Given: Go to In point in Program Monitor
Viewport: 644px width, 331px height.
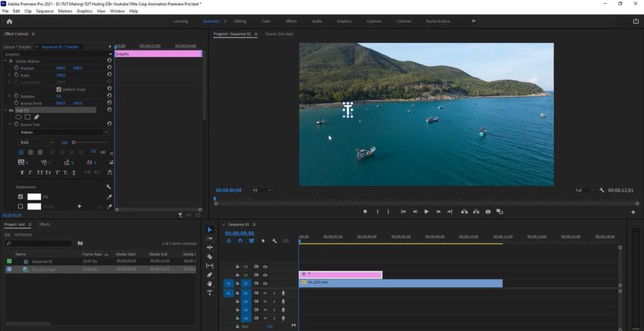Looking at the screenshot, I should 403,212.
